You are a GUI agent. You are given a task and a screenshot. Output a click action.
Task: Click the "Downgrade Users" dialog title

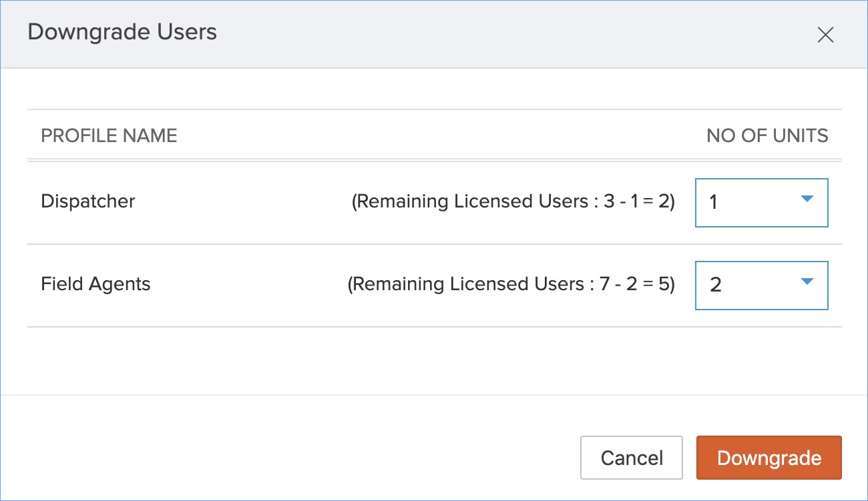[x=122, y=32]
